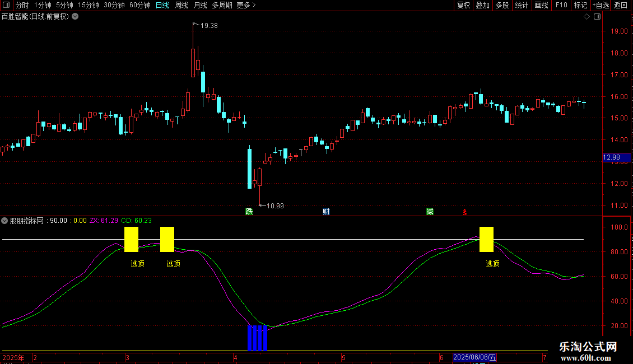Image resolution: width=633 pixels, height=364 pixels.
Task: Select the 1分钟 period tab
Action: (43, 5)
